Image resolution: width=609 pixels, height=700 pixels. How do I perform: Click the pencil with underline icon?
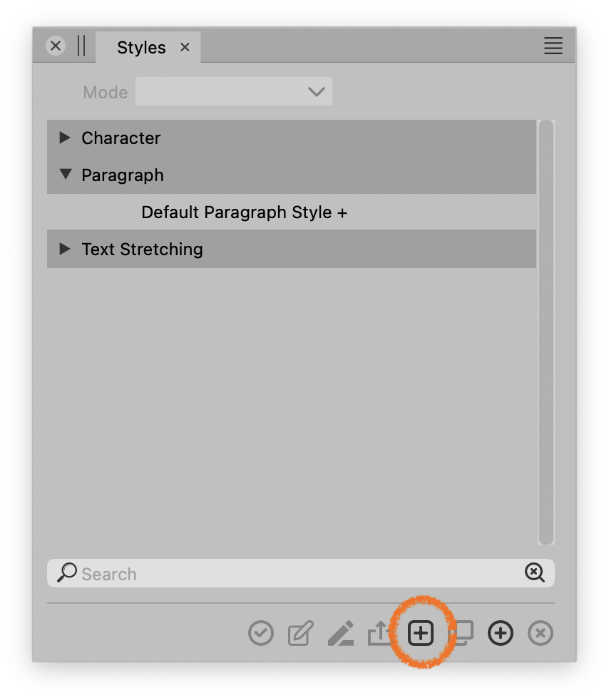pos(340,633)
